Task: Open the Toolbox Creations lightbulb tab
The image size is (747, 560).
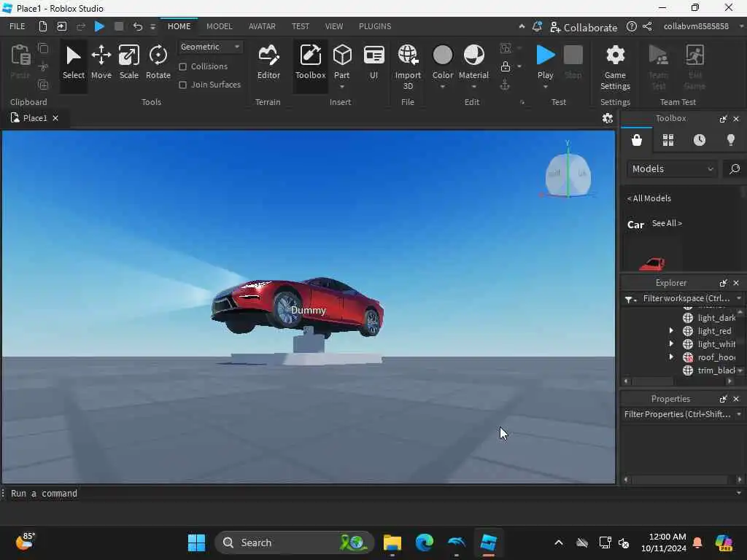Action: (731, 140)
